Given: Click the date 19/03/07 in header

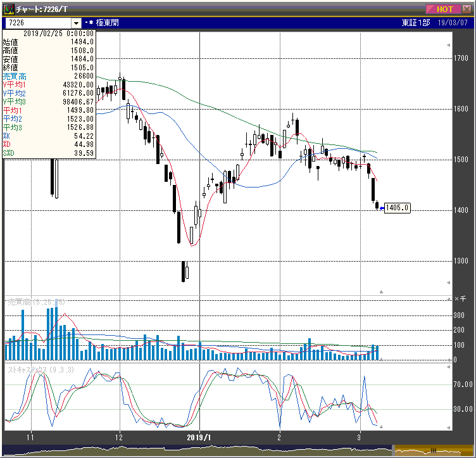Looking at the screenshot, I should point(453,23).
